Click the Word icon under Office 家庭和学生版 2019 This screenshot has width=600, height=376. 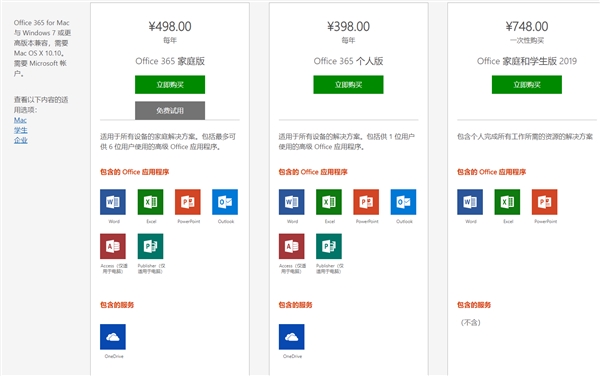pyautogui.click(x=470, y=202)
